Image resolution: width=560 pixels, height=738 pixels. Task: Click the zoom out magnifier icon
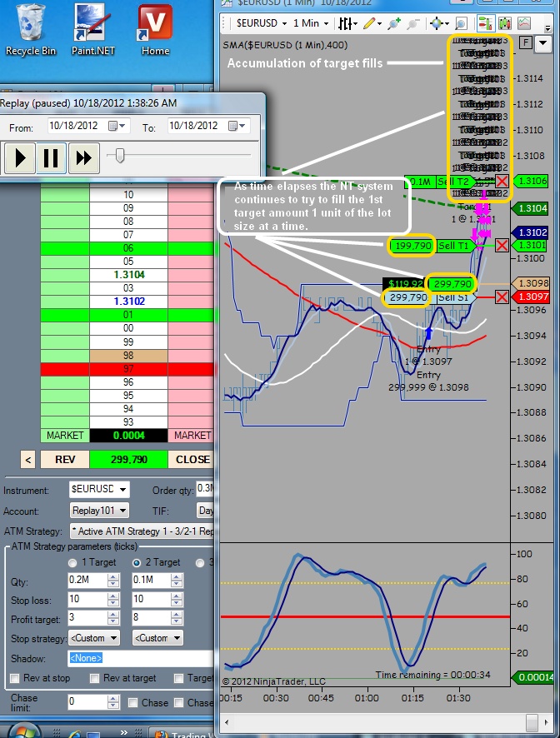pyautogui.click(x=413, y=23)
